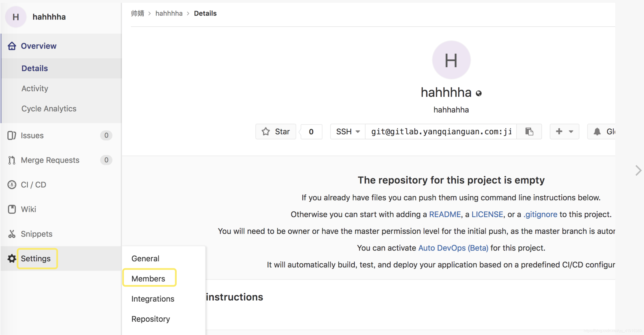Click the Issues sidebar icon

(12, 135)
